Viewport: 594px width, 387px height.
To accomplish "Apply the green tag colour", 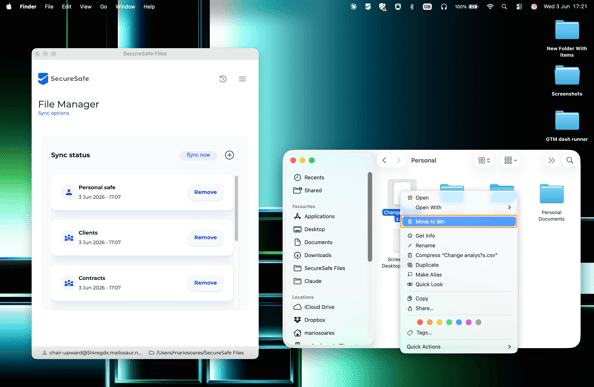I will pos(449,322).
